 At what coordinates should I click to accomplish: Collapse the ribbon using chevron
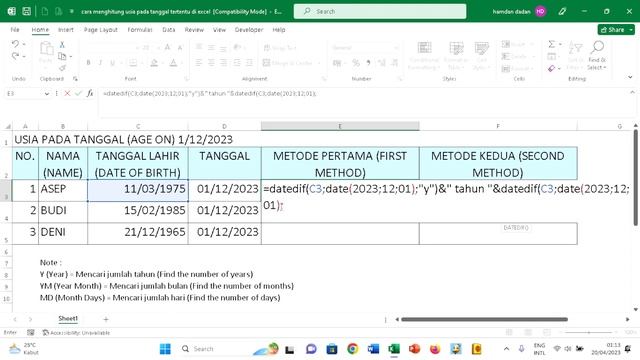click(x=630, y=77)
